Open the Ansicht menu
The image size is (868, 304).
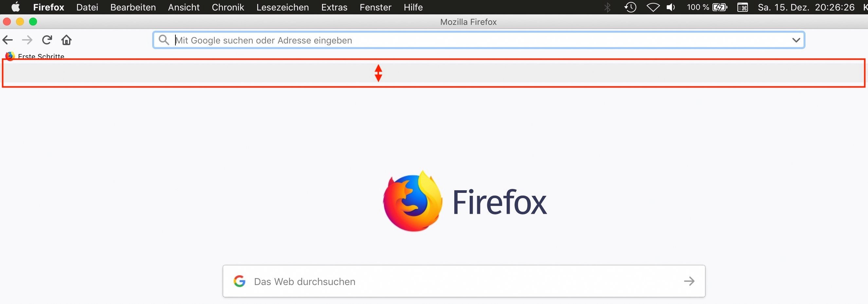(x=184, y=7)
